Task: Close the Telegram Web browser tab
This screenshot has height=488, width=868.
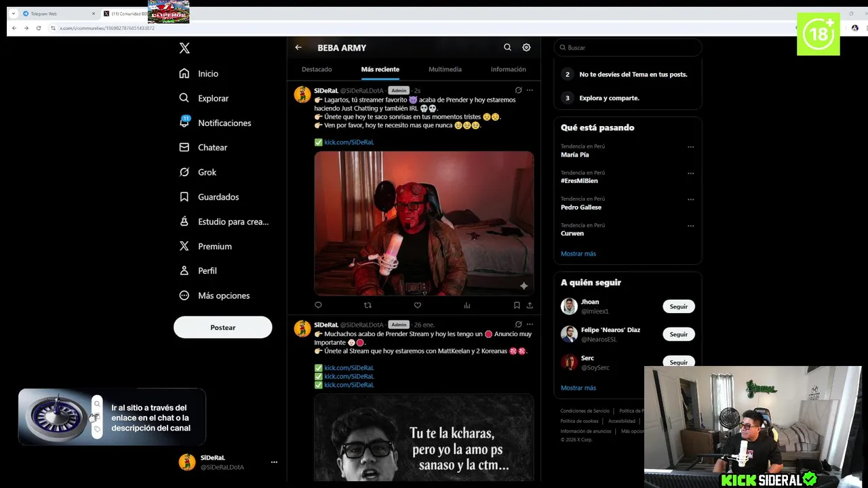Action: (94, 14)
